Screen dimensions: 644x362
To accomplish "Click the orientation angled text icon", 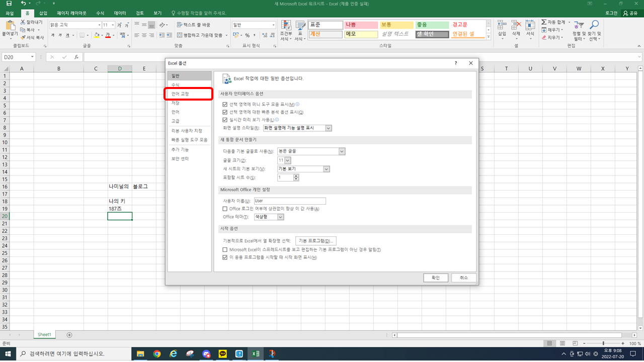I will (162, 25).
